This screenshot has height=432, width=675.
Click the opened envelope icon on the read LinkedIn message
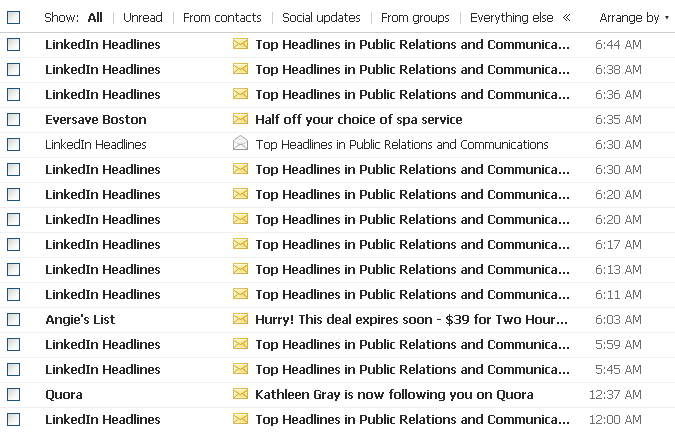[x=240, y=143]
